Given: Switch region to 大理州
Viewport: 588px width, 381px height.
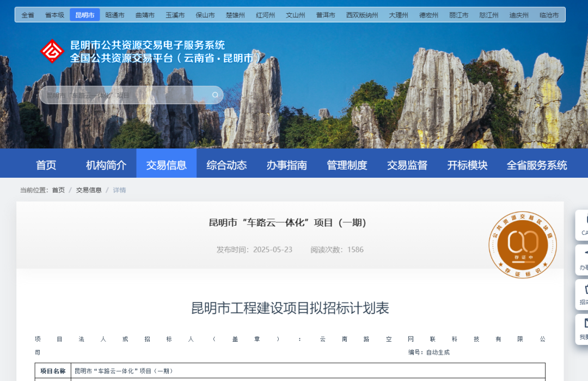Looking at the screenshot, I should click(398, 15).
